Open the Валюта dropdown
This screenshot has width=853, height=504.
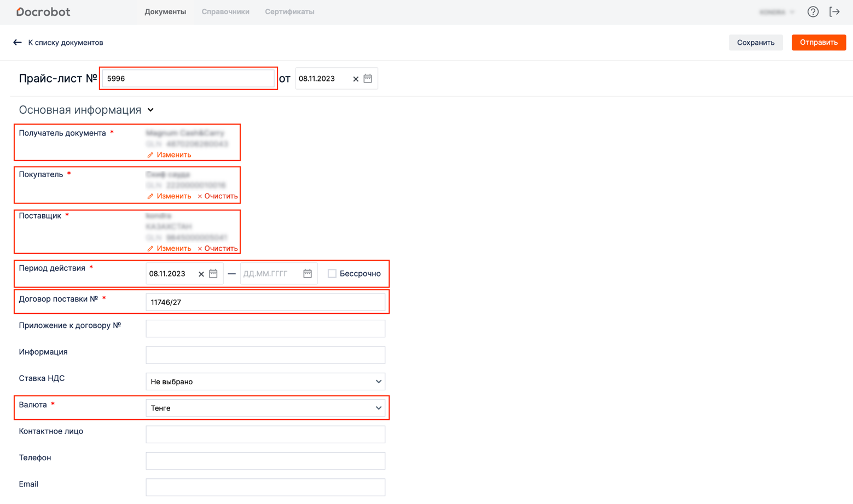click(x=265, y=408)
